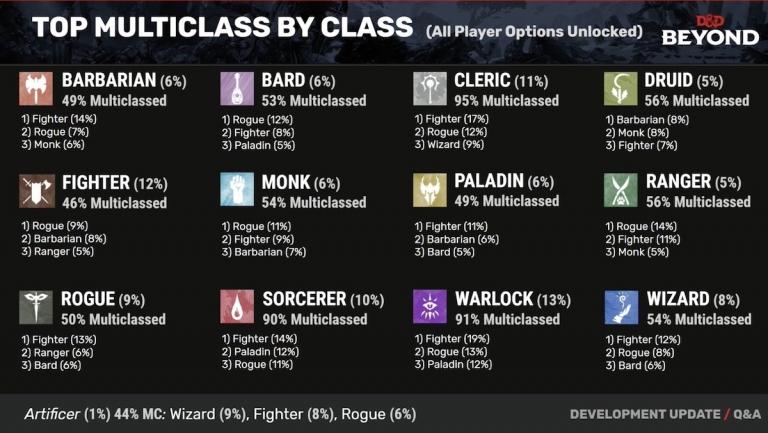The height and width of the screenshot is (433, 768).
Task: Select the Ranger class icon
Action: tap(620, 190)
